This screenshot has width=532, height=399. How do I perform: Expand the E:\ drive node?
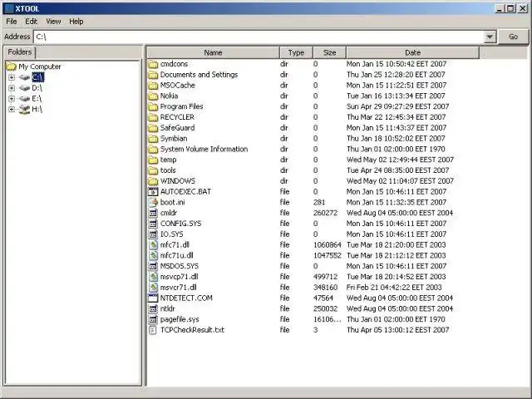coord(12,99)
